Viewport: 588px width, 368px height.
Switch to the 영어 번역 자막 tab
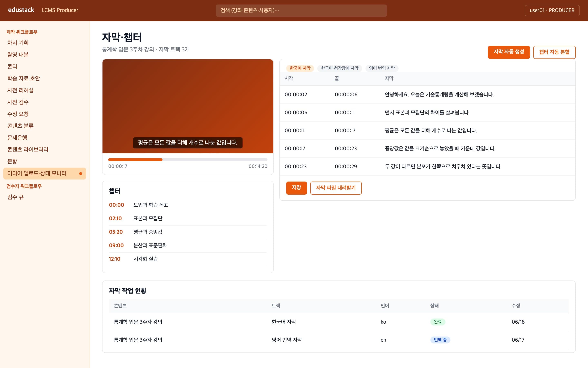(x=382, y=68)
